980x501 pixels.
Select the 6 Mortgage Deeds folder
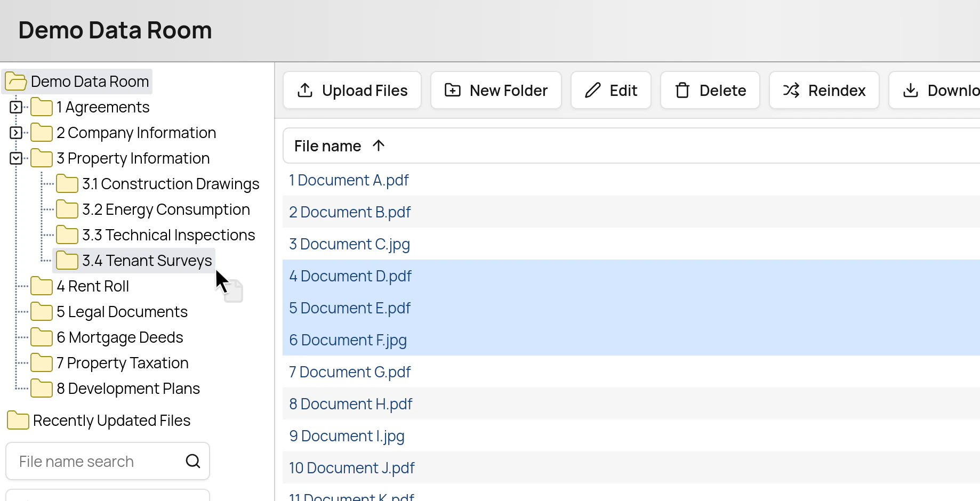pos(120,337)
